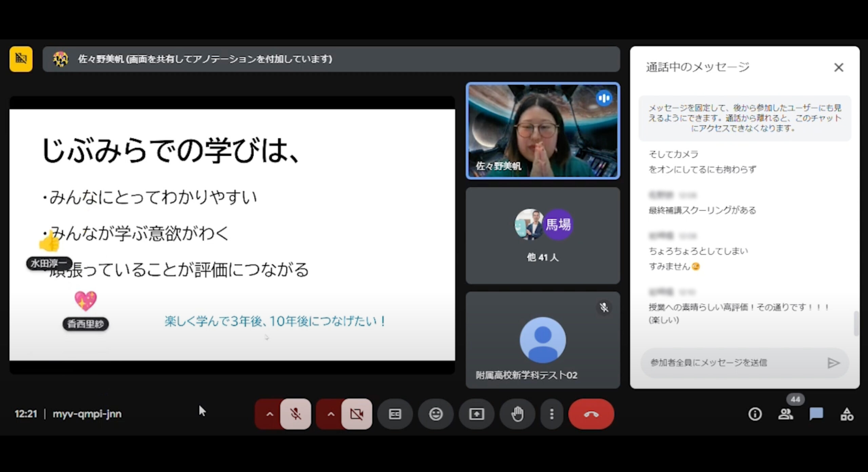868x472 pixels.
Task: Click the 香西里紗 name label
Action: pyautogui.click(x=85, y=324)
